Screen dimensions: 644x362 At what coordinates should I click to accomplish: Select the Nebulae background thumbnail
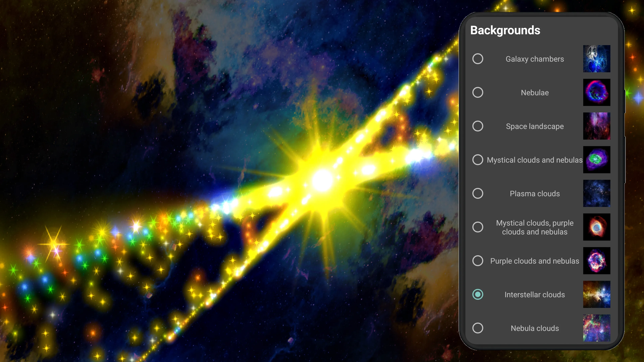[597, 92]
